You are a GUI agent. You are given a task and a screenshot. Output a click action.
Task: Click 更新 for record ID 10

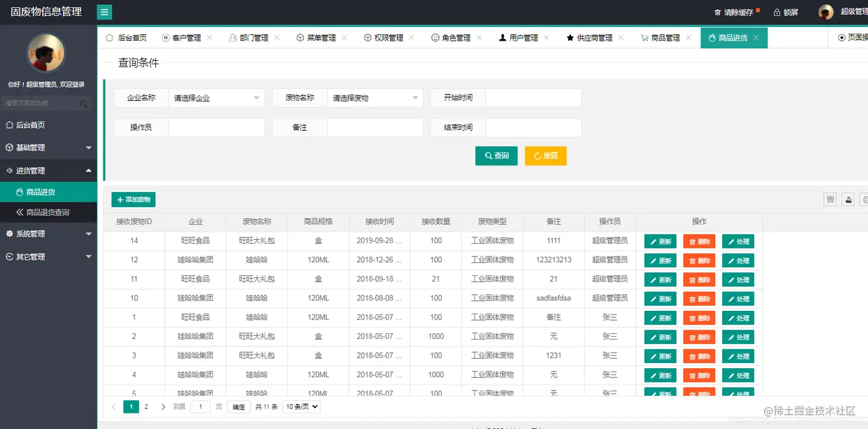tap(660, 299)
